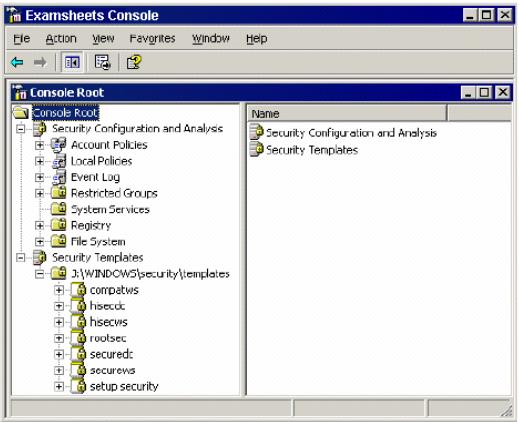Image resolution: width=519 pixels, height=422 pixels.
Task: Select System Services in the tree
Action: click(x=110, y=209)
